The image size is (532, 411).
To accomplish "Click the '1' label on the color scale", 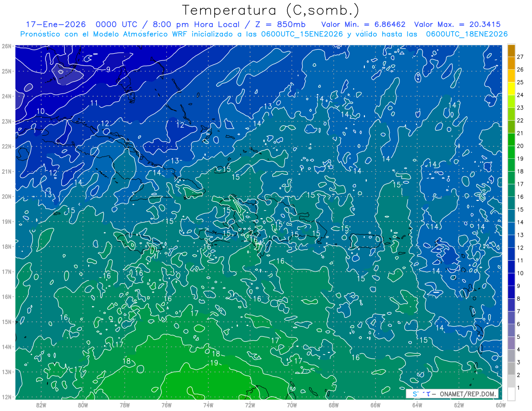I will coord(519,388).
